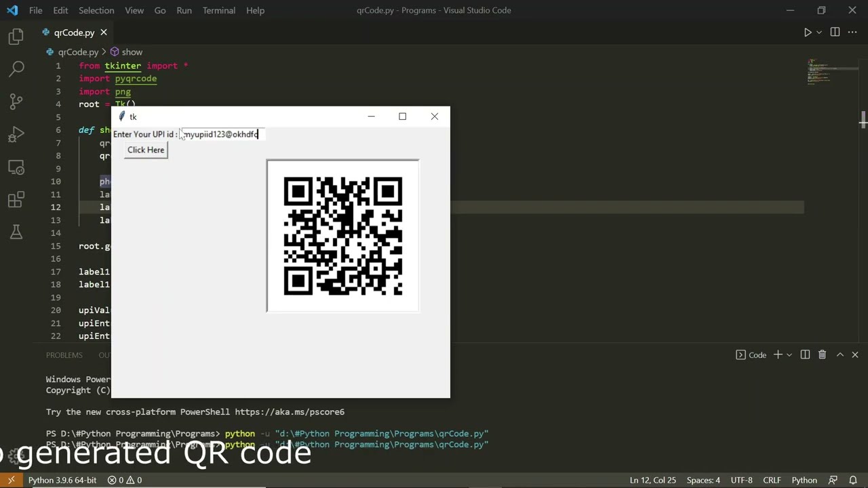
Task: Close the qrCode.py editor tab
Action: (104, 33)
